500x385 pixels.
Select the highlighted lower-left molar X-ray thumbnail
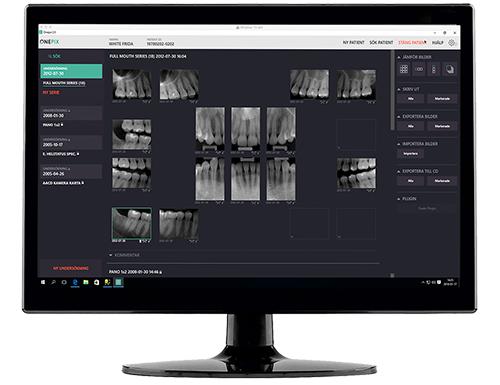pos(132,223)
